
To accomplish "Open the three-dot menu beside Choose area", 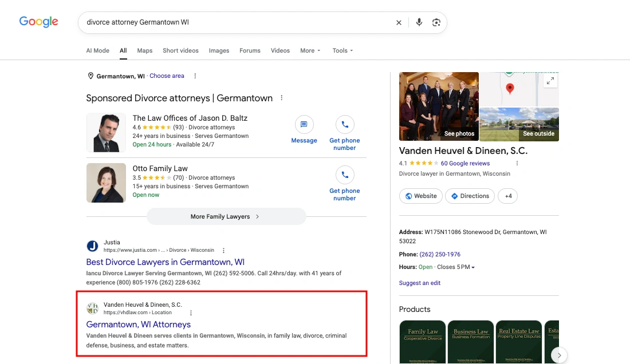I will (x=195, y=76).
